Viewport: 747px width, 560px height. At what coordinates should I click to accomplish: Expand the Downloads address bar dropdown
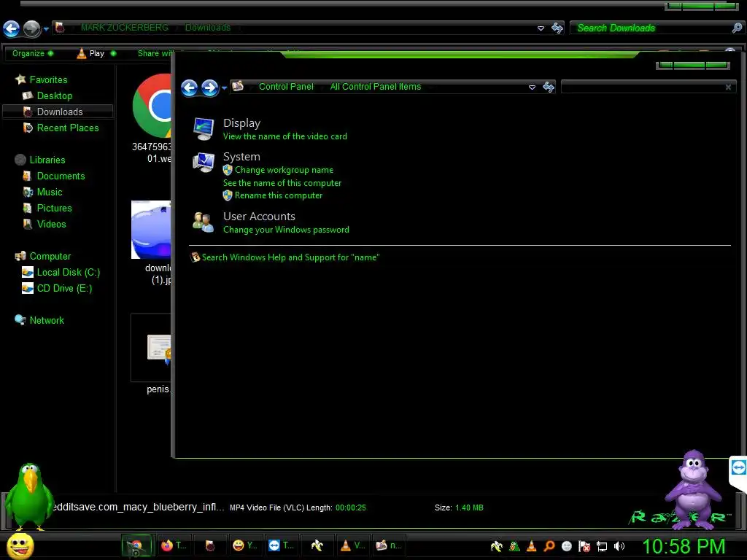click(541, 28)
